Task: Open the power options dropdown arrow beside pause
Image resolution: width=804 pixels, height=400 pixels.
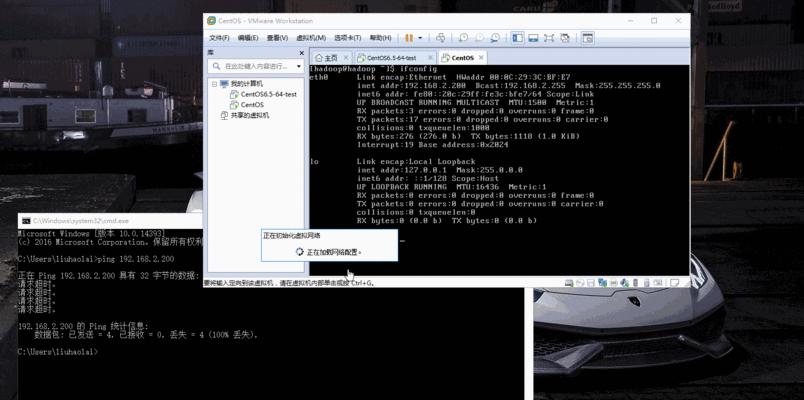Action: point(420,38)
